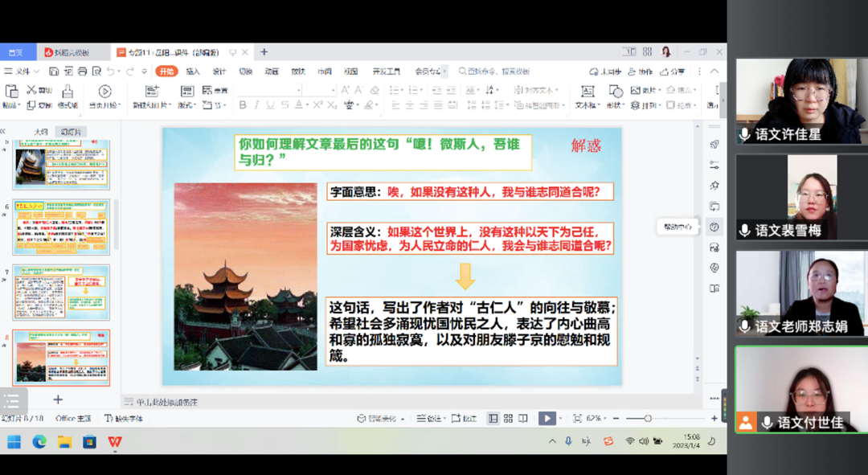
Task: Open the slide Layout (版式) icon
Action: (x=187, y=92)
